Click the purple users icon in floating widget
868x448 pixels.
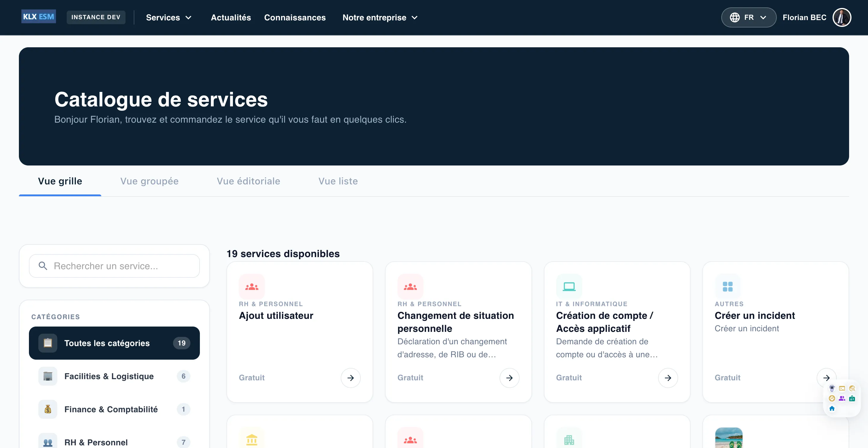(x=842, y=398)
